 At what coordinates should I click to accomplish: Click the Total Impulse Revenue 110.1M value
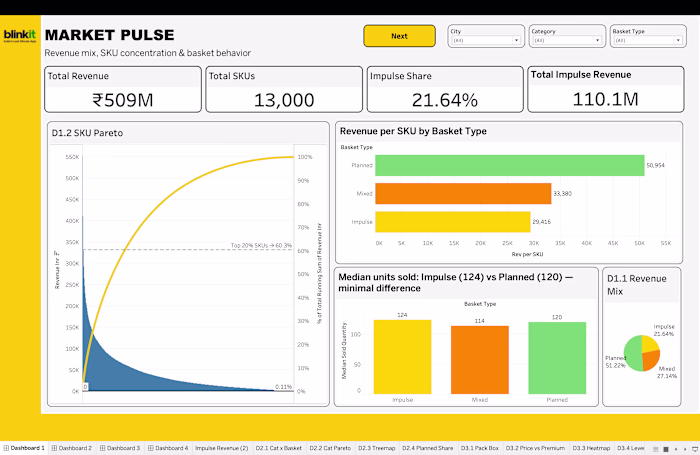click(605, 99)
